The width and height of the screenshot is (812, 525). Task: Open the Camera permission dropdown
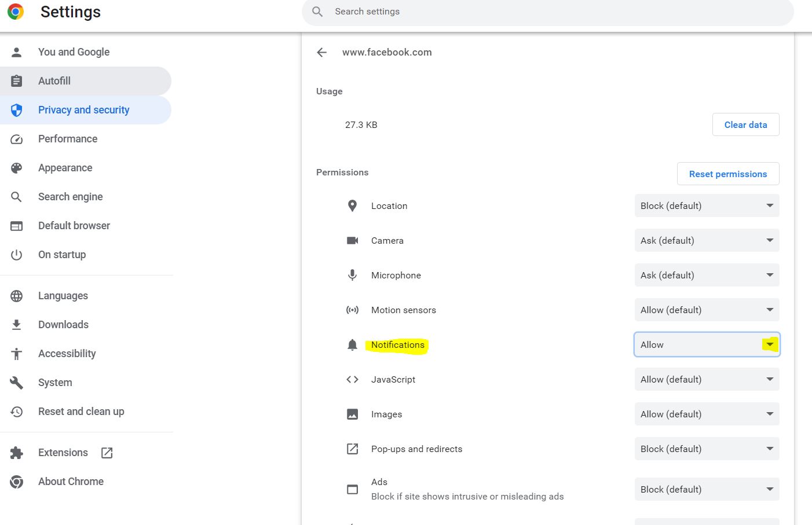[707, 240]
